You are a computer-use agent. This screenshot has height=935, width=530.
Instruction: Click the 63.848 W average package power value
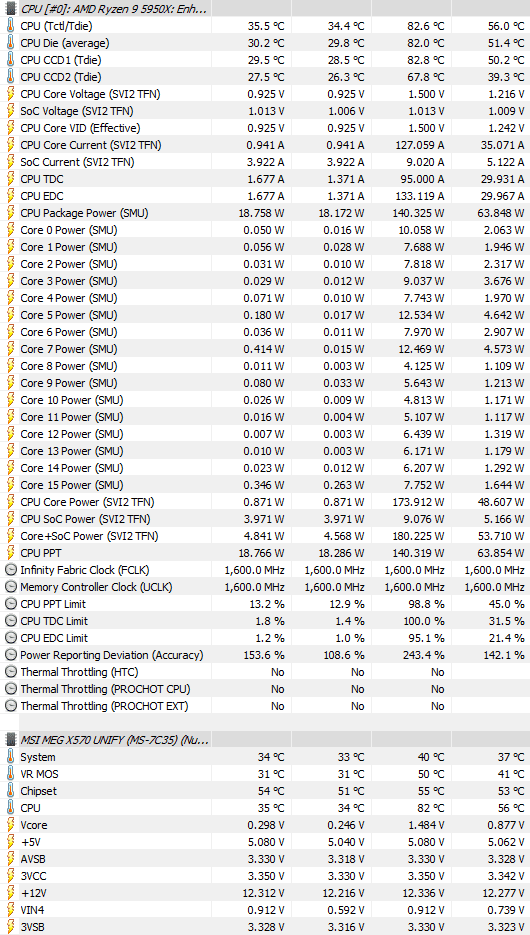tap(501, 213)
